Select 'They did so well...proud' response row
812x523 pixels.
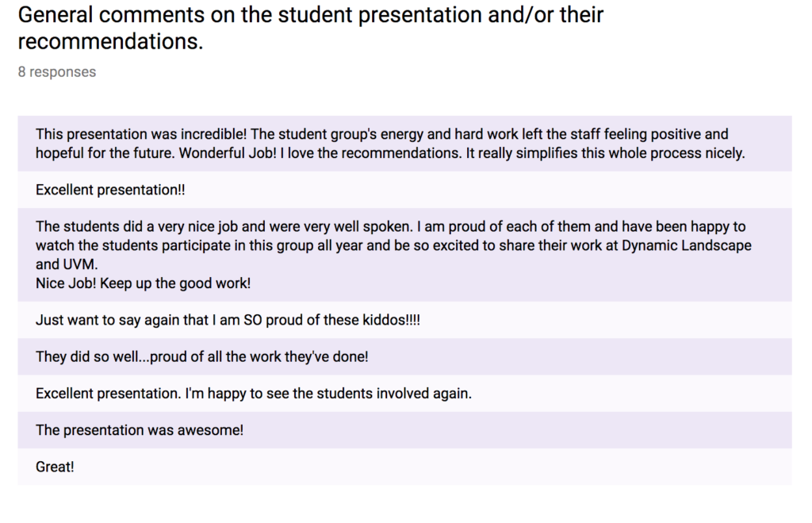click(x=404, y=356)
